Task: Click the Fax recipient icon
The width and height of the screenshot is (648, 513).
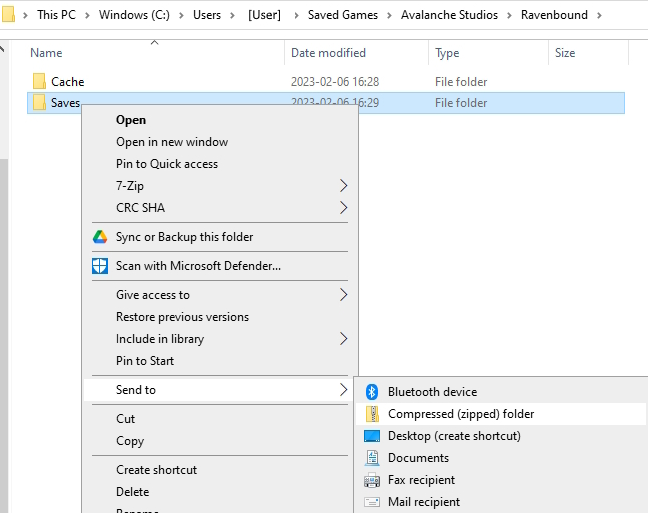Action: point(372,480)
